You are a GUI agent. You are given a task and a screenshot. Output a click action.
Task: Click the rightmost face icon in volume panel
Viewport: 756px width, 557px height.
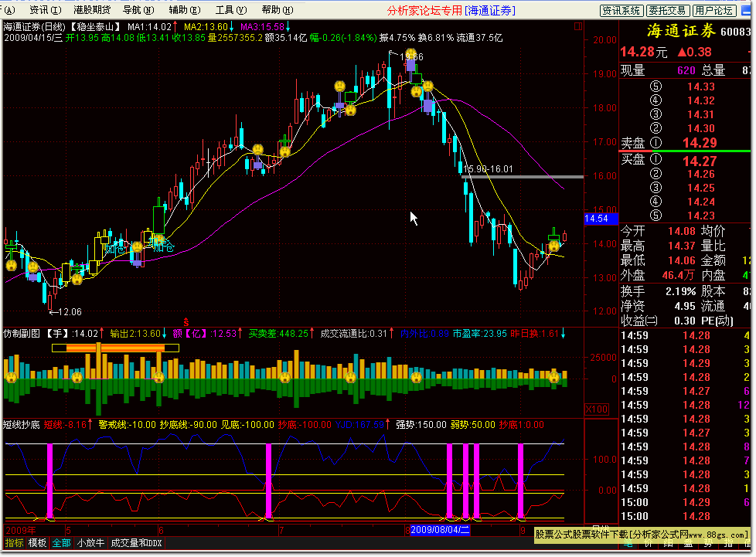pos(554,378)
